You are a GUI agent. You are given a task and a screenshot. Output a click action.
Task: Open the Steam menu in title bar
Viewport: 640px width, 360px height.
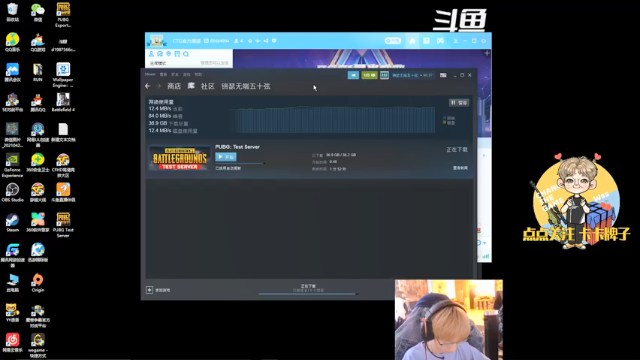[150, 74]
